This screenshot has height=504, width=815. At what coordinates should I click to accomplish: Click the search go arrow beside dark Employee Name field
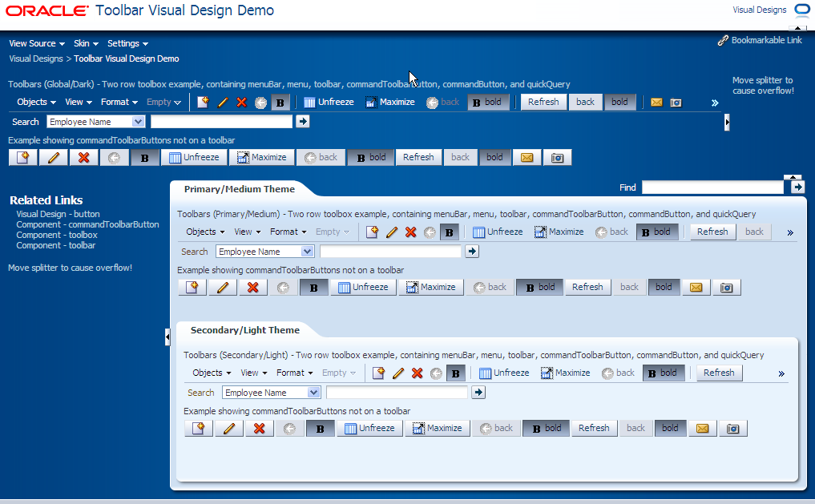click(x=302, y=122)
